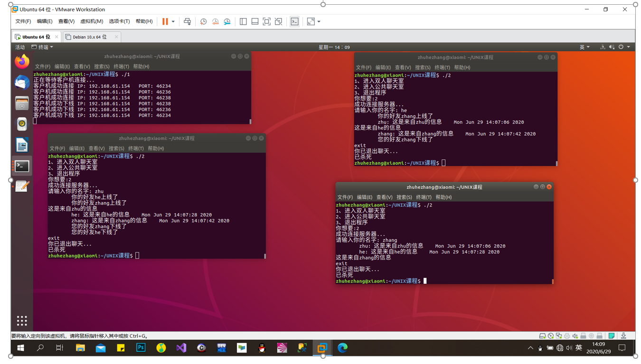Toggle Unity mode in VMware toolbar
The height and width of the screenshot is (364, 641).
click(278, 21)
